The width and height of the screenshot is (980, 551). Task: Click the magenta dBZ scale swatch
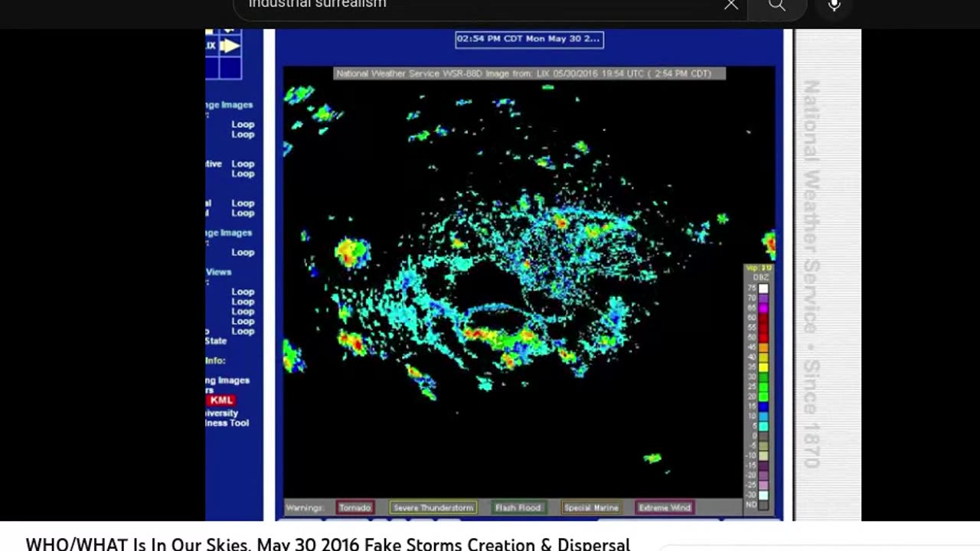pyautogui.click(x=763, y=308)
